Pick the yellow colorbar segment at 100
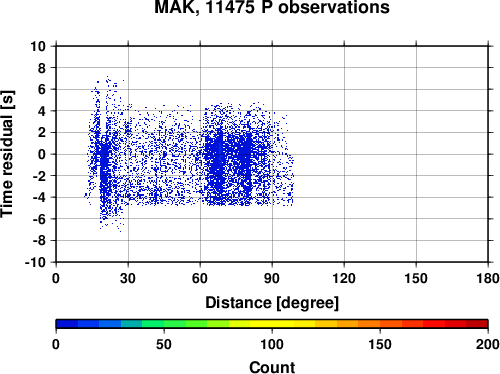 pyautogui.click(x=272, y=324)
